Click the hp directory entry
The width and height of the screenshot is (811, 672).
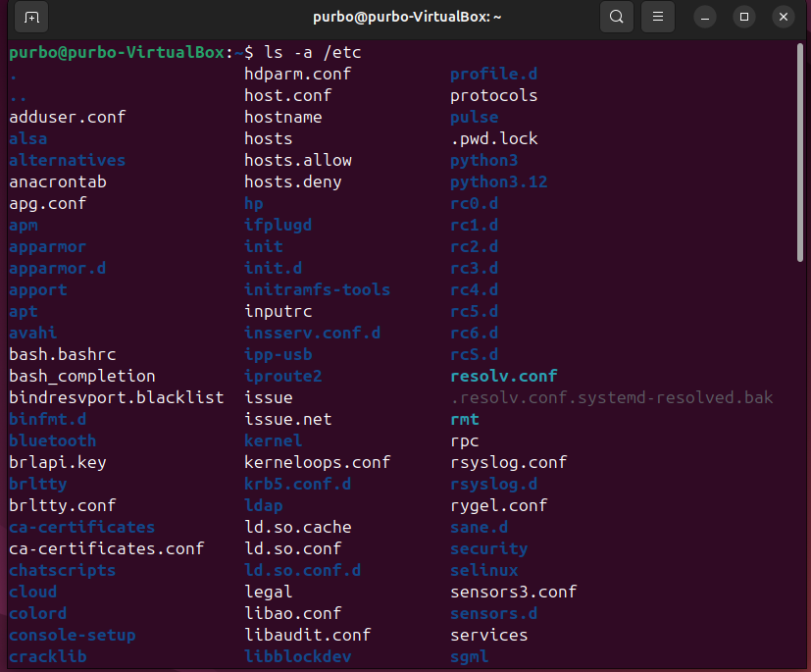point(254,203)
